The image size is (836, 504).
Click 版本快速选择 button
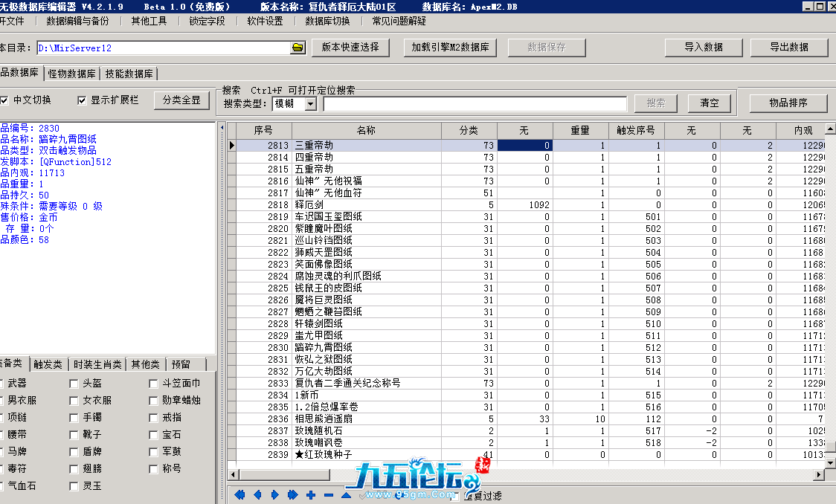(x=350, y=48)
